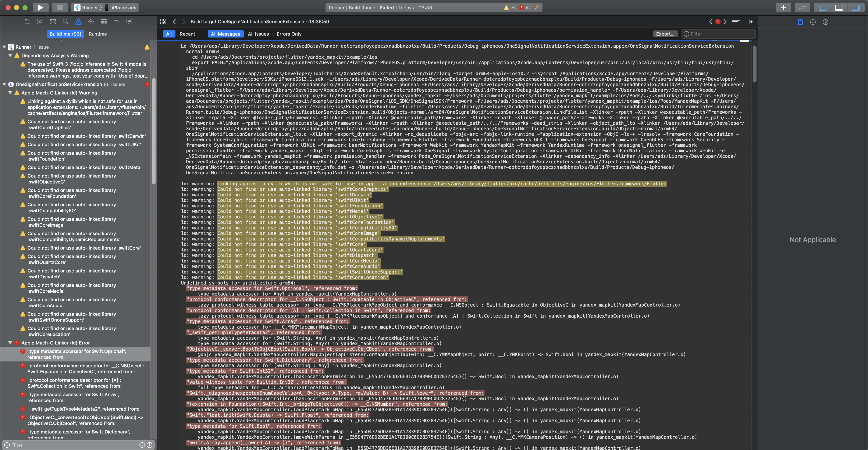Open the Library plus button

click(783, 7)
